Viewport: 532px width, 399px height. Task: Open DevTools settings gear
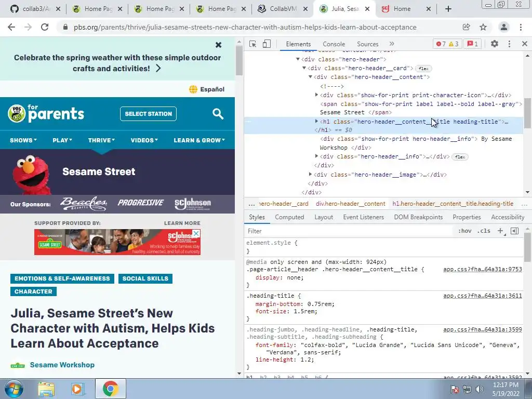[x=495, y=44]
